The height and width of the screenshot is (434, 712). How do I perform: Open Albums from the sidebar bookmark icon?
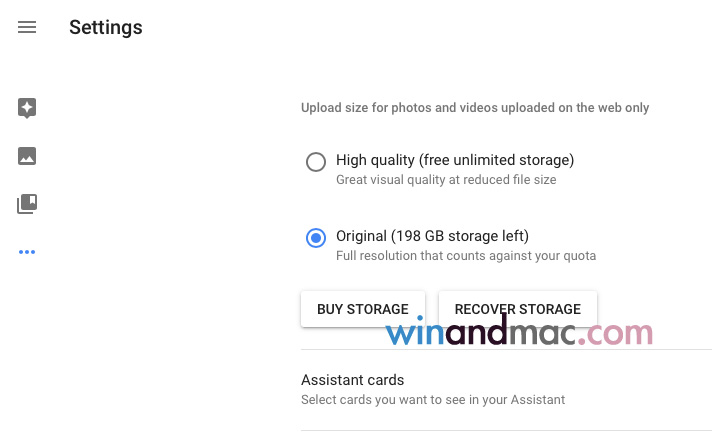tap(27, 204)
